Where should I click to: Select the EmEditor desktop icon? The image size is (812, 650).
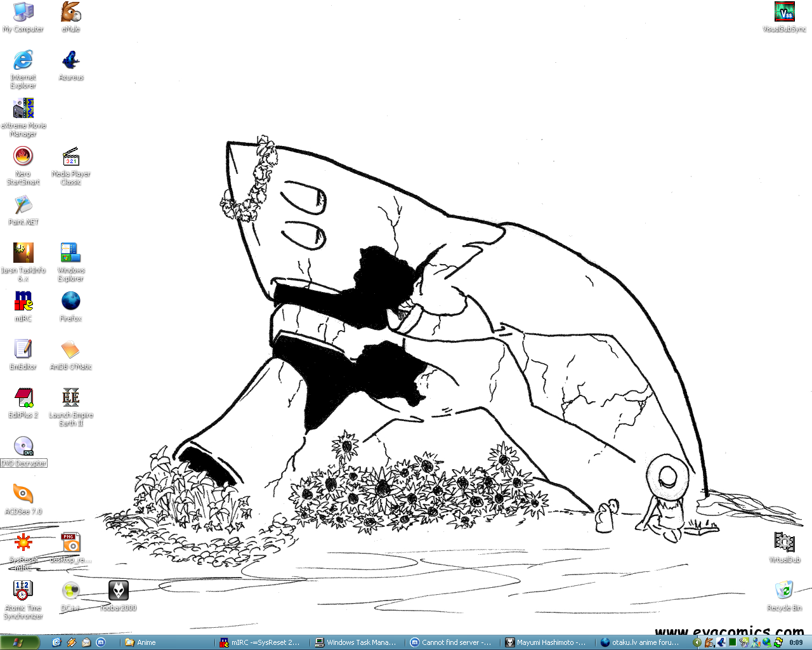(x=23, y=355)
